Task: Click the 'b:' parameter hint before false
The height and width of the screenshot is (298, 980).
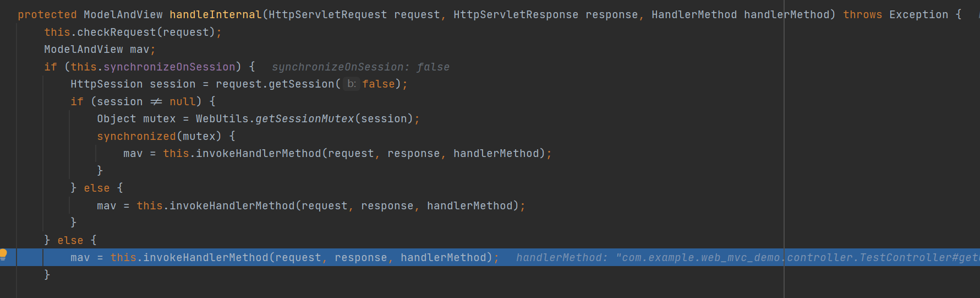Action: click(352, 84)
